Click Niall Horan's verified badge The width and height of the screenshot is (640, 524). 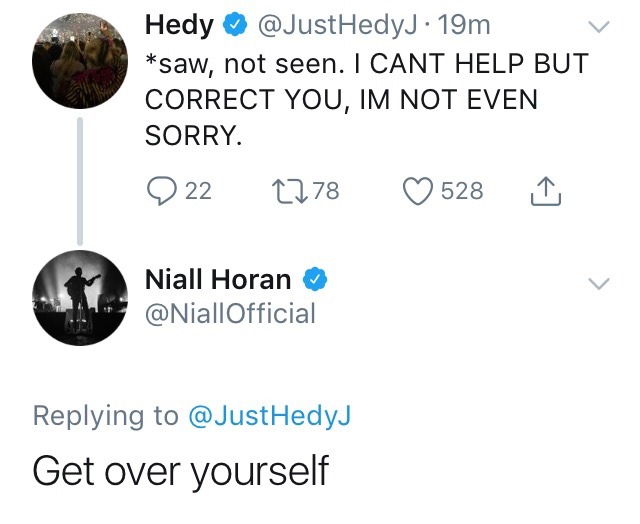click(x=317, y=279)
